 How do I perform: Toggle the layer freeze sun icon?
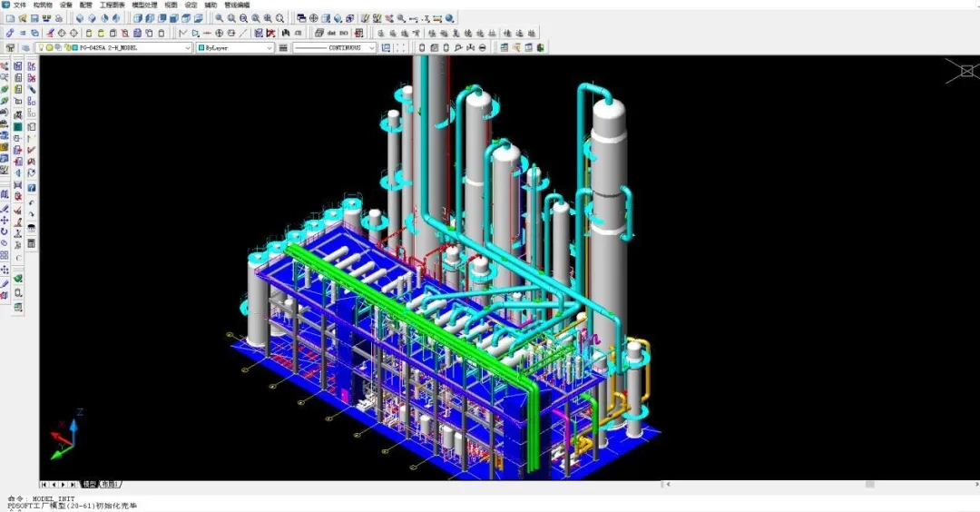50,48
